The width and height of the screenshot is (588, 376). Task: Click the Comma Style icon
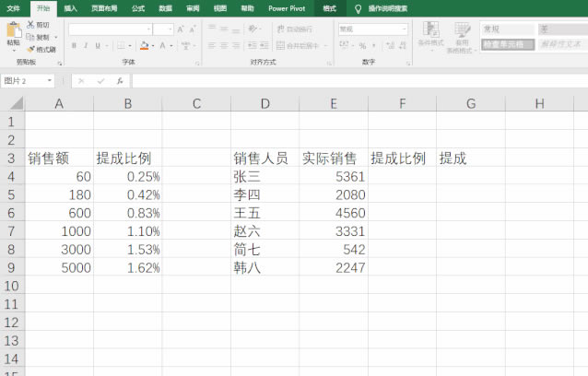point(374,46)
